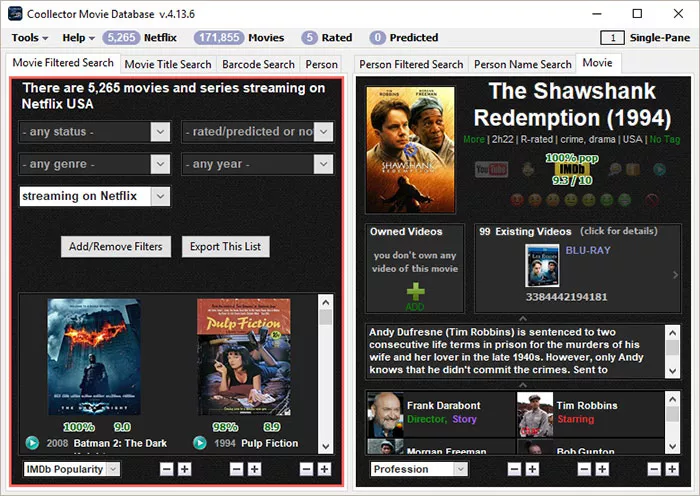
Task: Collapse synopsis using caret above cast list
Action: (523, 384)
